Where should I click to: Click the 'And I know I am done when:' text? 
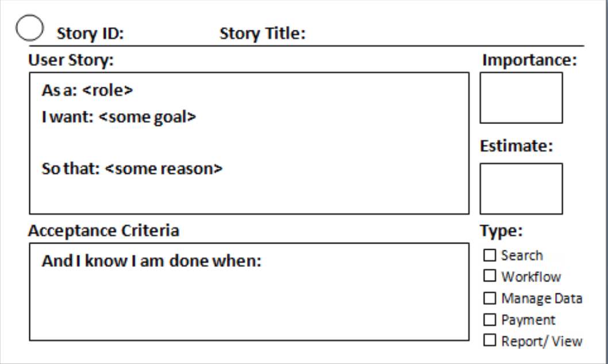point(152,261)
